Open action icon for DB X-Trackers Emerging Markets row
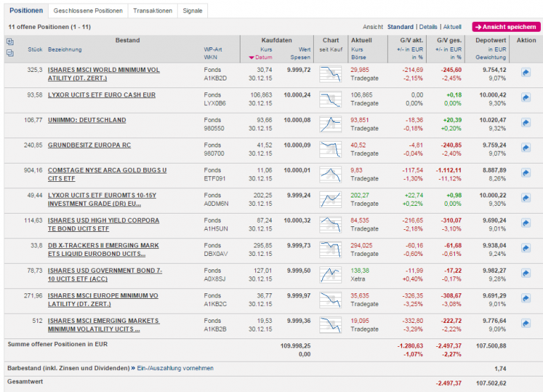Image resolution: width=543 pixels, height=392 pixels. pos(525,250)
